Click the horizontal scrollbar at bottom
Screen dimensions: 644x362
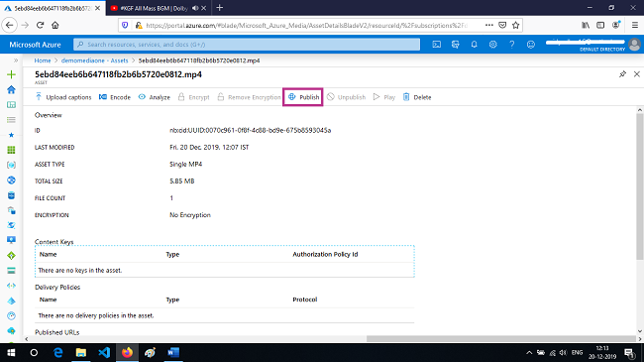501,338
